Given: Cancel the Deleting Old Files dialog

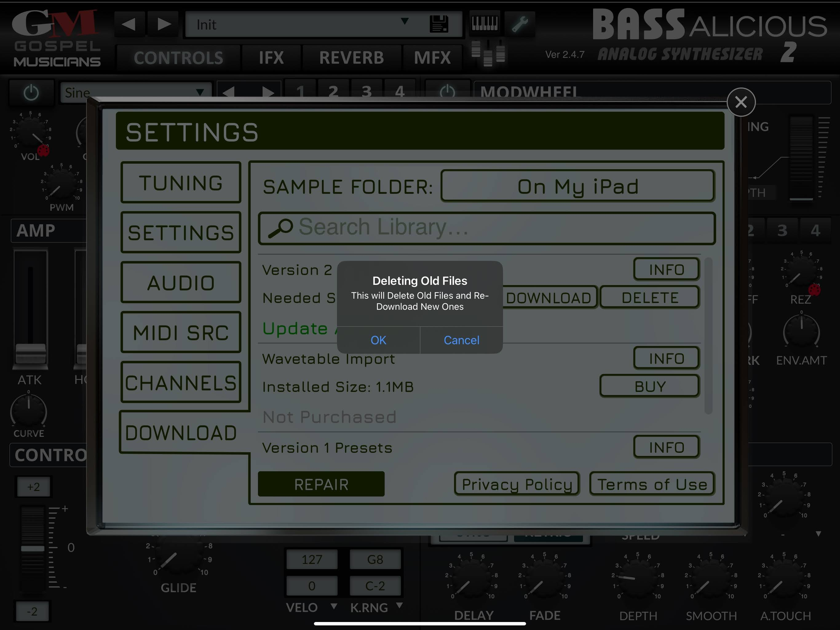Looking at the screenshot, I should (462, 340).
